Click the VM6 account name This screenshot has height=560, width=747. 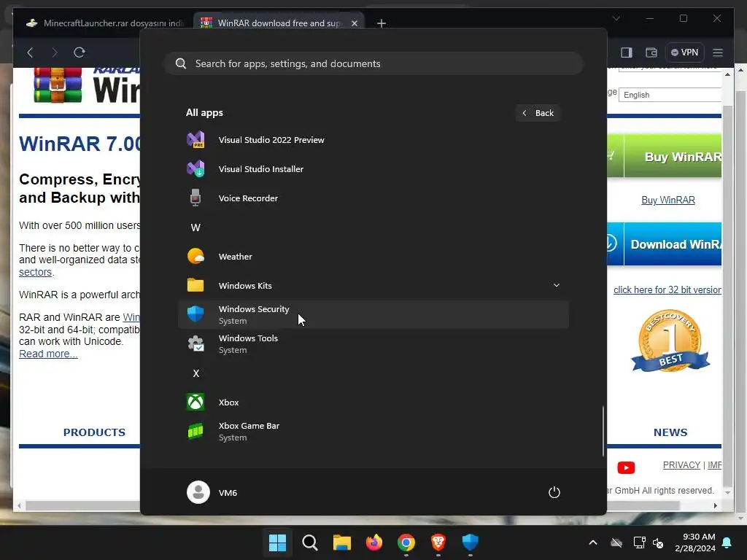(228, 493)
